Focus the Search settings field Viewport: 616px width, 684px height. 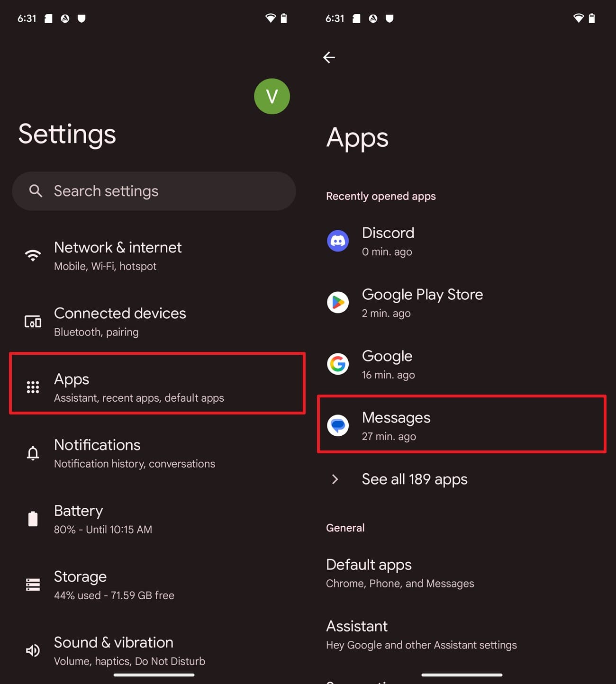click(154, 191)
